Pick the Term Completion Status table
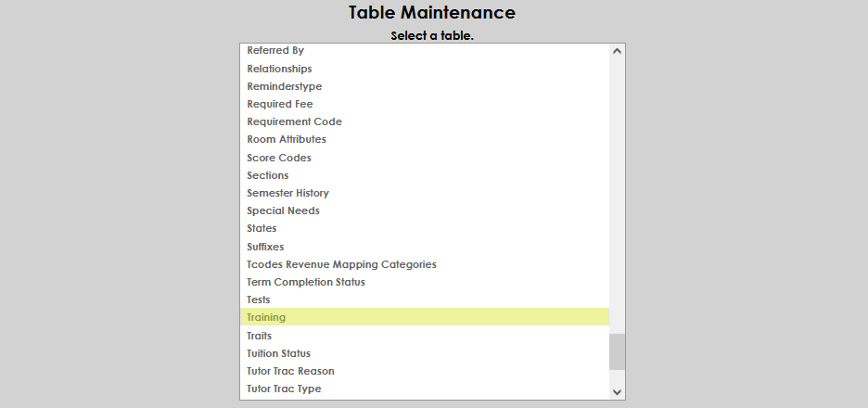The height and width of the screenshot is (408, 868). [x=305, y=282]
